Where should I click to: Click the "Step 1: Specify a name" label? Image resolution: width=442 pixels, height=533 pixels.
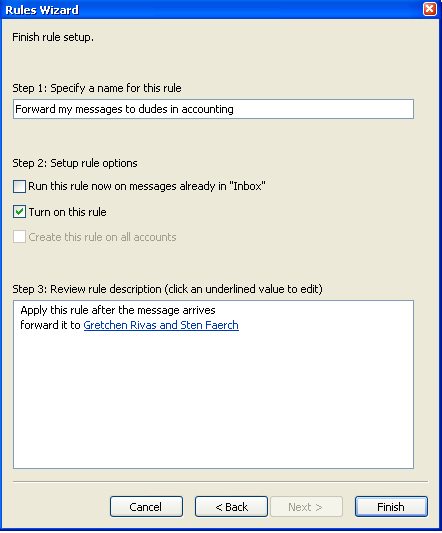[x=97, y=88]
